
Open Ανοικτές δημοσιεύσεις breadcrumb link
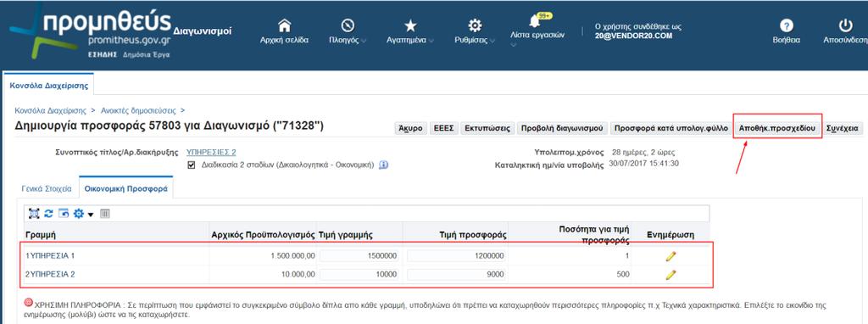pos(139,110)
